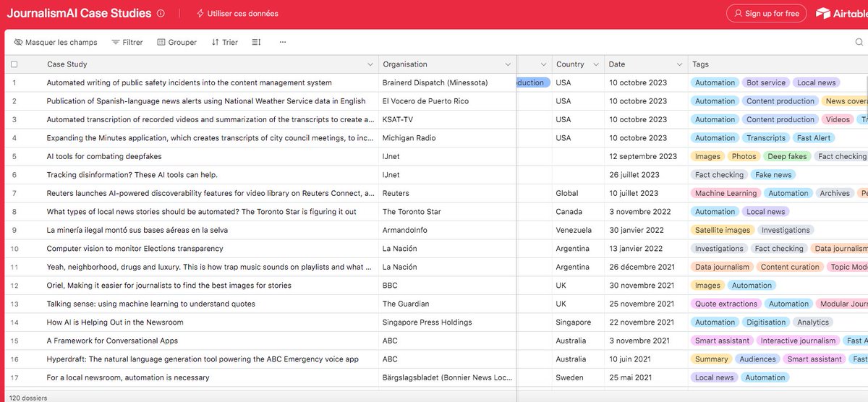Click the 'Bot service' tag in row 1
Screen dimensions: 868x402
(766, 83)
